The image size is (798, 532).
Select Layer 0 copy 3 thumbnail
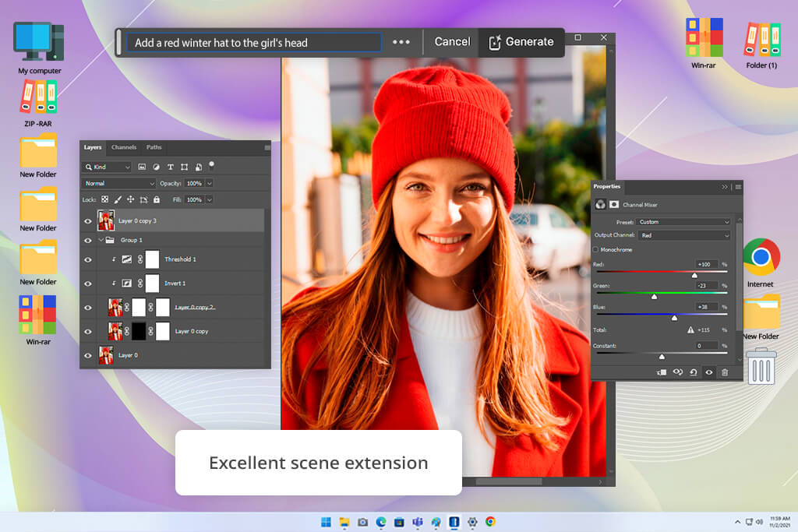coord(106,220)
